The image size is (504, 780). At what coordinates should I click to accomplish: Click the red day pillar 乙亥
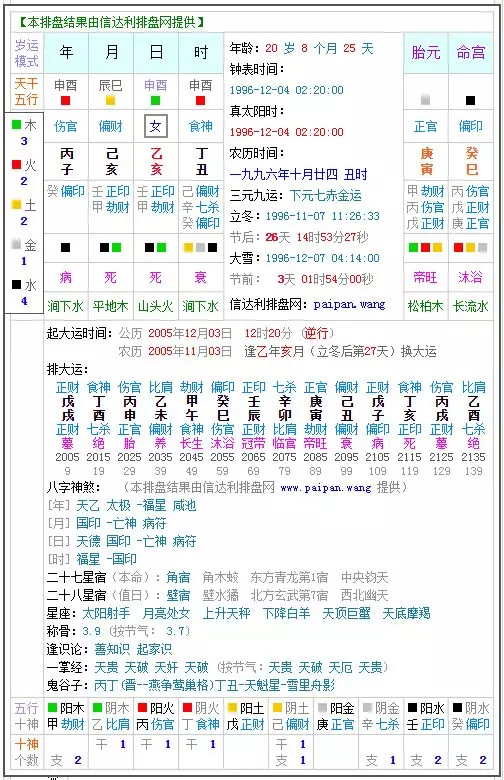click(156, 161)
